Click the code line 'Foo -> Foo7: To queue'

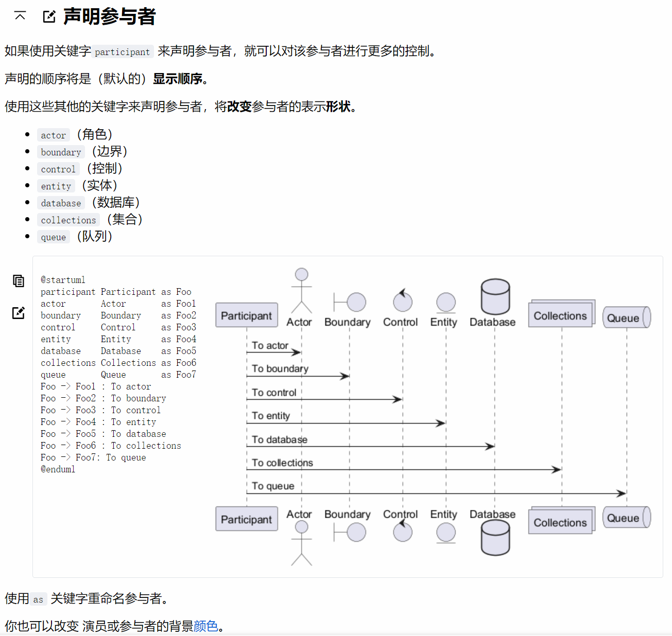coord(93,457)
